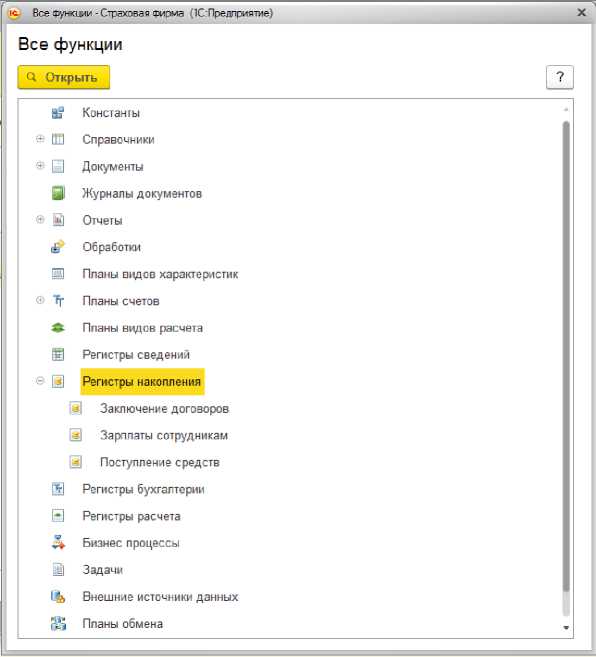Click the Планы видов расчета icon
Screen dimensions: 596x657
(x=58, y=328)
